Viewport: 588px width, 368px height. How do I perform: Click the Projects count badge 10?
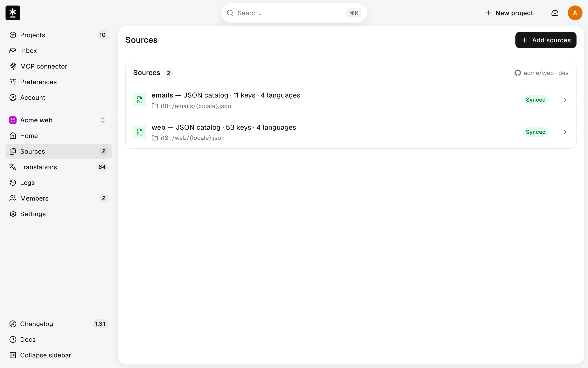102,35
